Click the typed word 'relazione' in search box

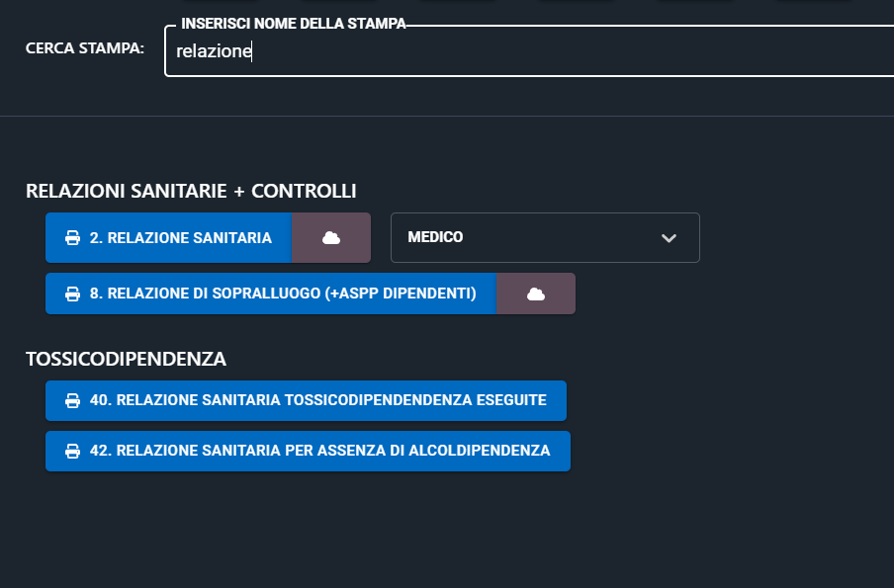coord(214,51)
